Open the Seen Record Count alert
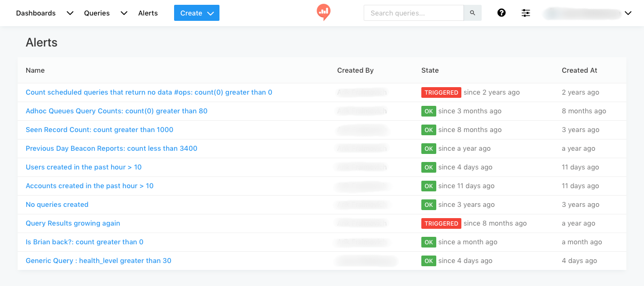The height and width of the screenshot is (286, 644). (99, 130)
